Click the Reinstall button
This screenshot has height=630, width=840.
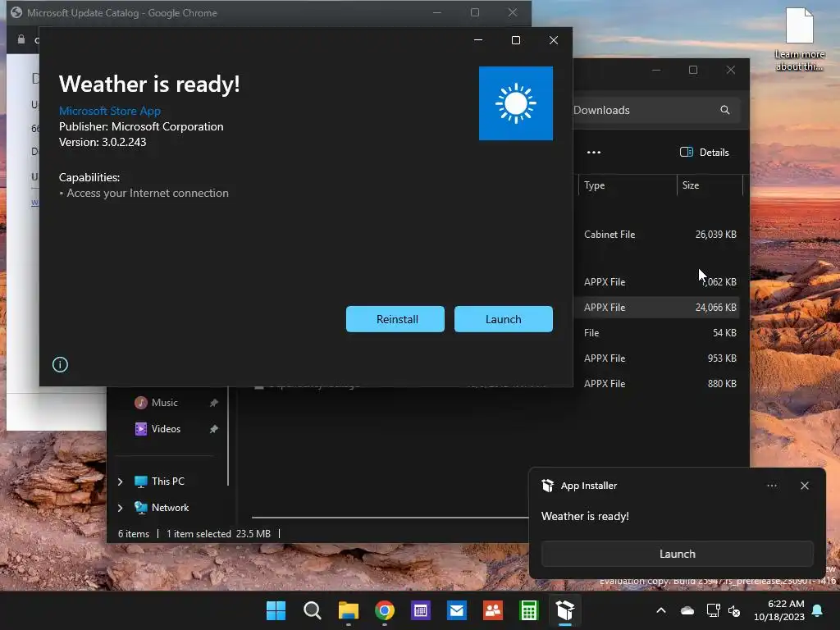(395, 319)
